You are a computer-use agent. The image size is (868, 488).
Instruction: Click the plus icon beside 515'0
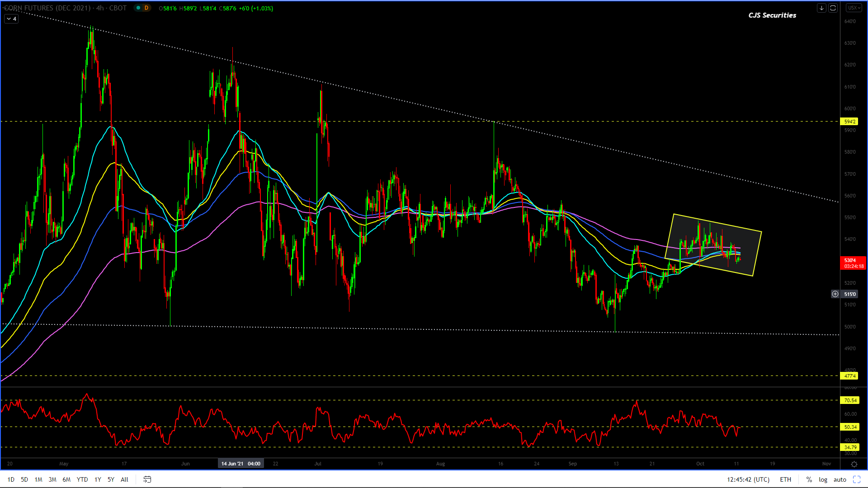tap(835, 294)
